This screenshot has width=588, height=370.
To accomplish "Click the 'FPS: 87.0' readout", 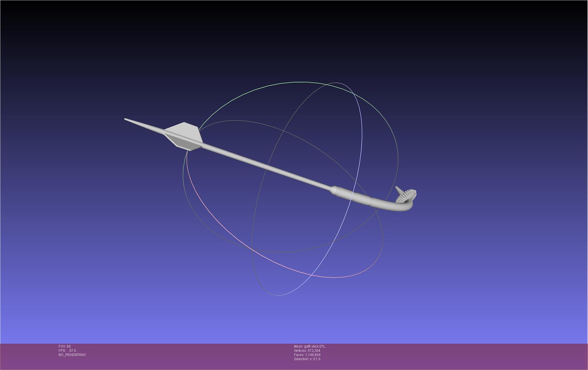I will [x=67, y=351].
